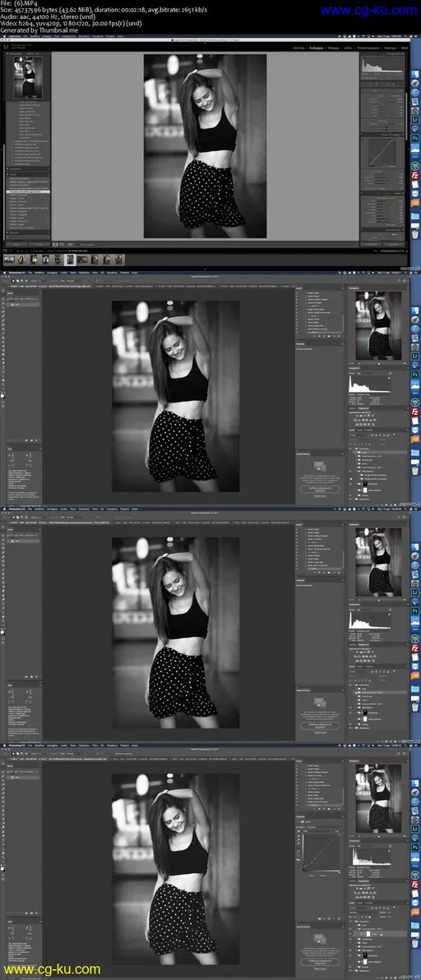Open the File menu in the Lightroom frame
This screenshot has width=421, height=980.
25,36
